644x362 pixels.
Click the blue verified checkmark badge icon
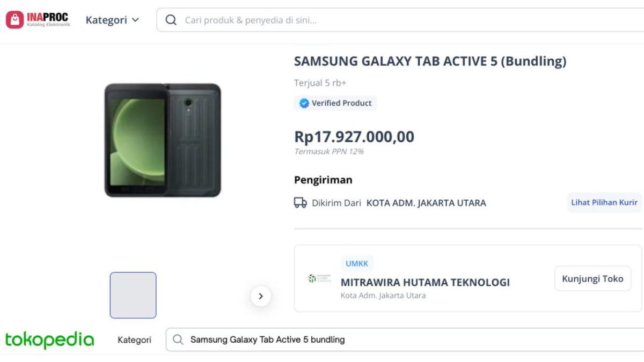pos(304,103)
